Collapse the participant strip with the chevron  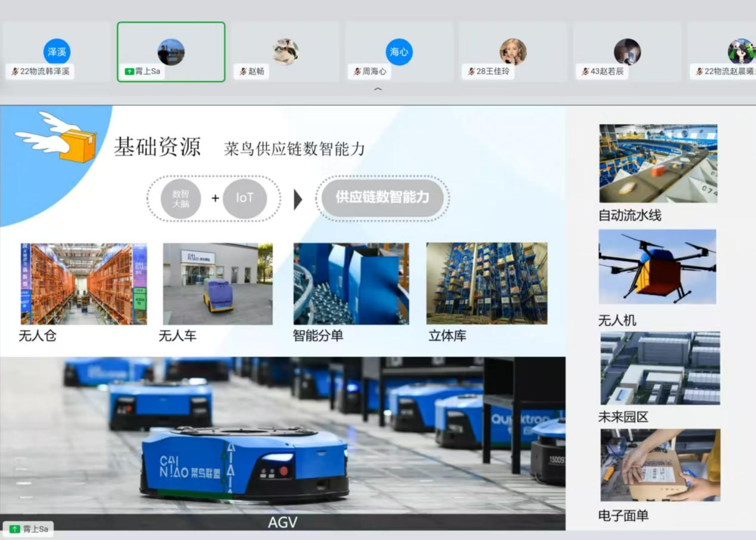(x=377, y=89)
